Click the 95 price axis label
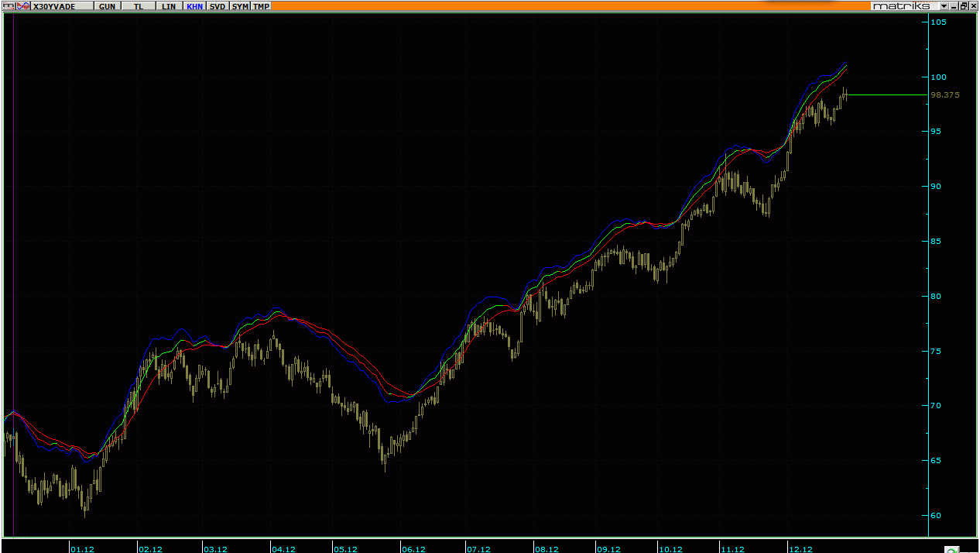The height and width of the screenshot is (553, 980). coord(937,132)
